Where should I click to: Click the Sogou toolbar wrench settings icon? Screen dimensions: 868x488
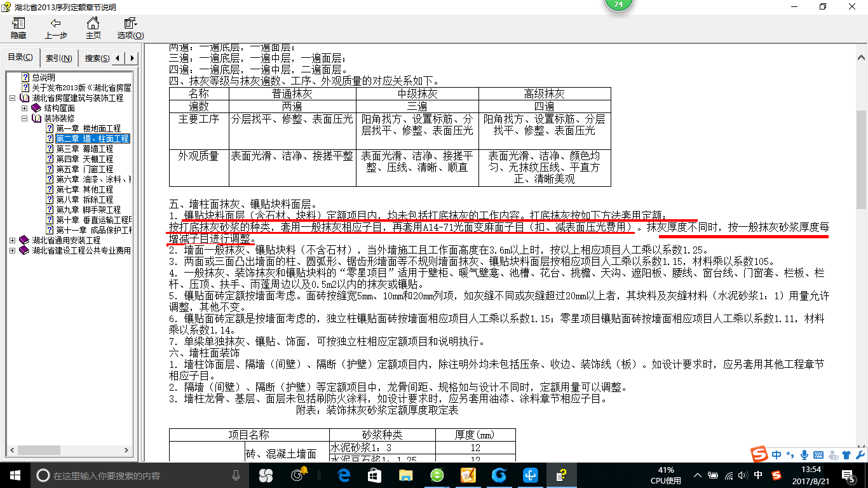[860, 455]
